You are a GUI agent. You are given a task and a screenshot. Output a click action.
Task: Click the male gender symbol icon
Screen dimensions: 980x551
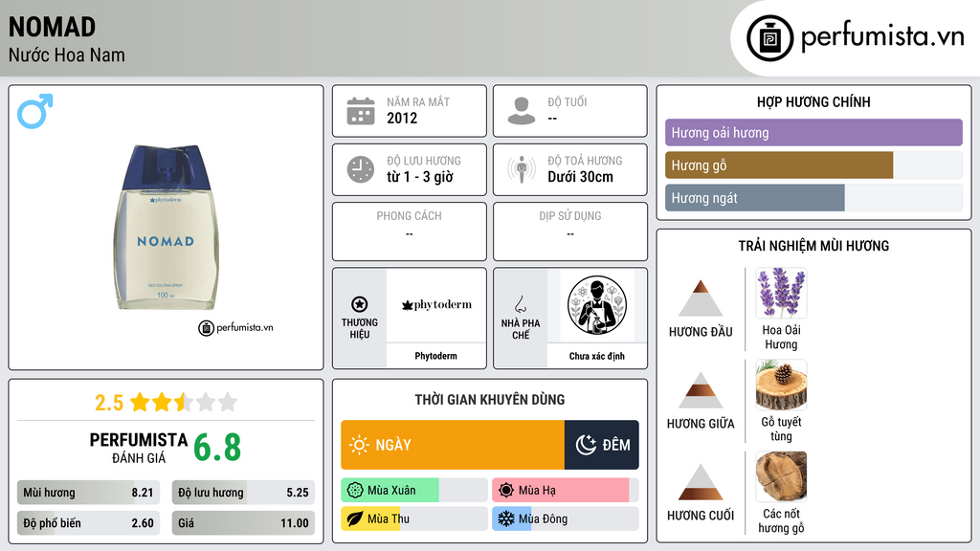[x=35, y=111]
